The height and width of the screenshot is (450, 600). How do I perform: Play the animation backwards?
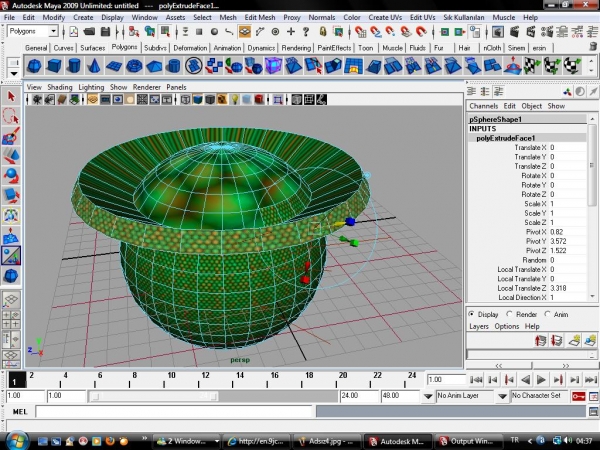click(525, 380)
